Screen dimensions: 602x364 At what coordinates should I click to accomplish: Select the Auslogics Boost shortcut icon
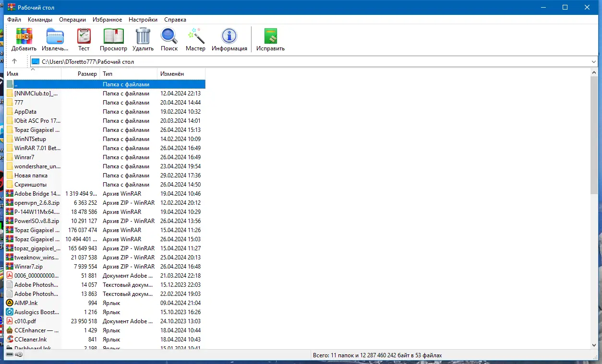10,312
